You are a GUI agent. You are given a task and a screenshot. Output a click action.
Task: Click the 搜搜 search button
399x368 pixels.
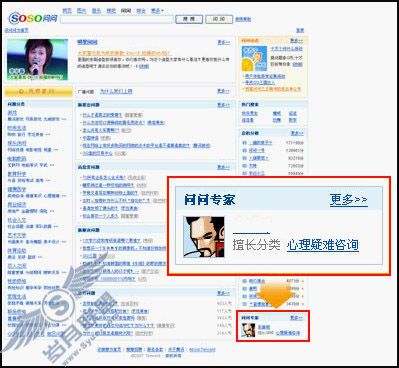[189, 19]
